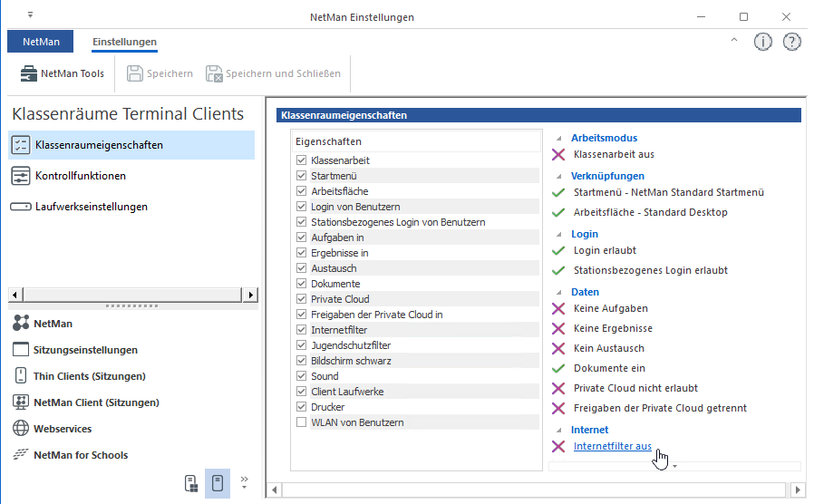Screen dimensions: 814x504
Task: Click green check beside Login erlaubt
Action: coord(558,251)
